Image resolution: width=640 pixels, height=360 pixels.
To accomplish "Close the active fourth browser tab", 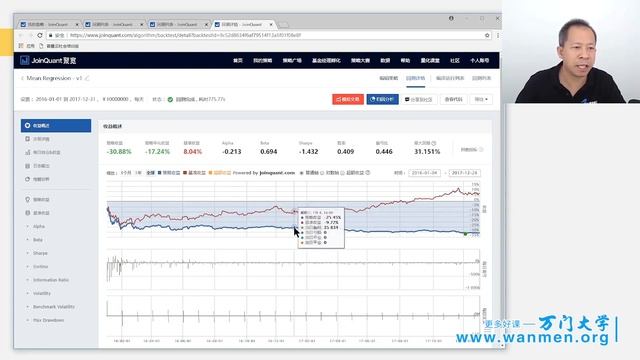I will coord(271,24).
